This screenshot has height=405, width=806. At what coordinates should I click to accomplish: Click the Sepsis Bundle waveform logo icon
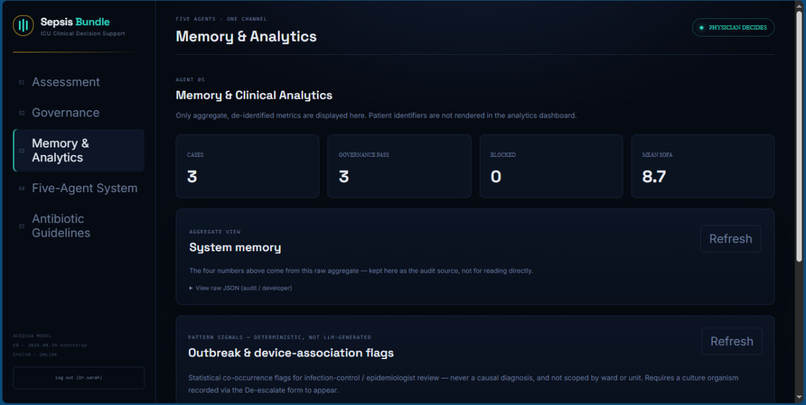click(23, 25)
